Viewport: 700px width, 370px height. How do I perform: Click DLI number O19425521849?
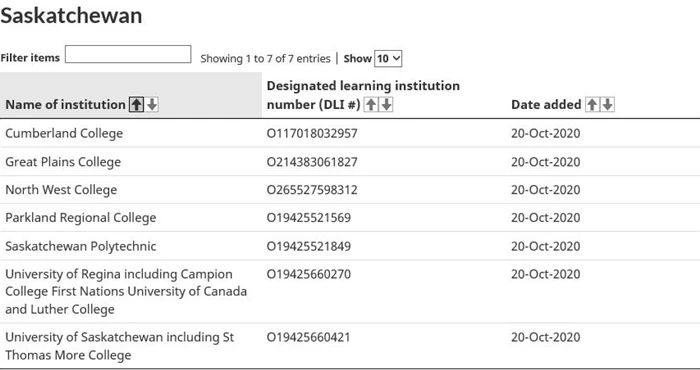[x=309, y=246]
